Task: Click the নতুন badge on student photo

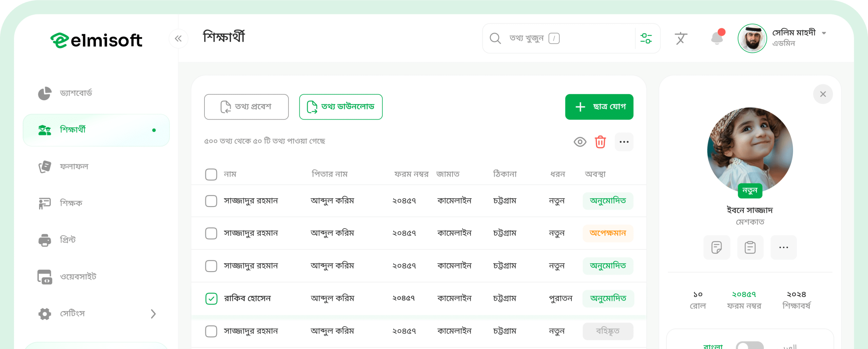Action: click(750, 191)
